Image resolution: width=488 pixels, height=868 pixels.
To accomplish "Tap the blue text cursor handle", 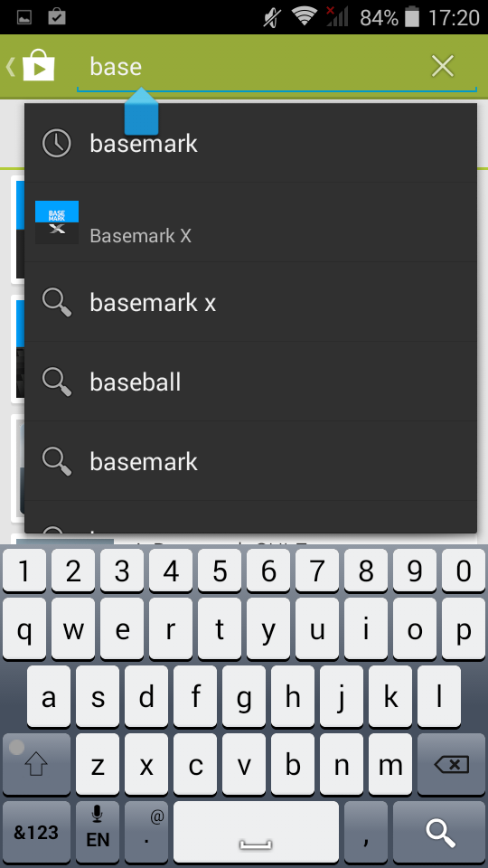I will [x=141, y=111].
